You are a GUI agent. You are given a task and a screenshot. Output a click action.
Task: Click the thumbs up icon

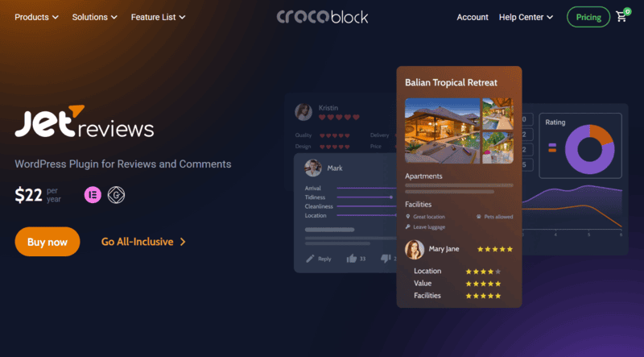pyautogui.click(x=352, y=259)
